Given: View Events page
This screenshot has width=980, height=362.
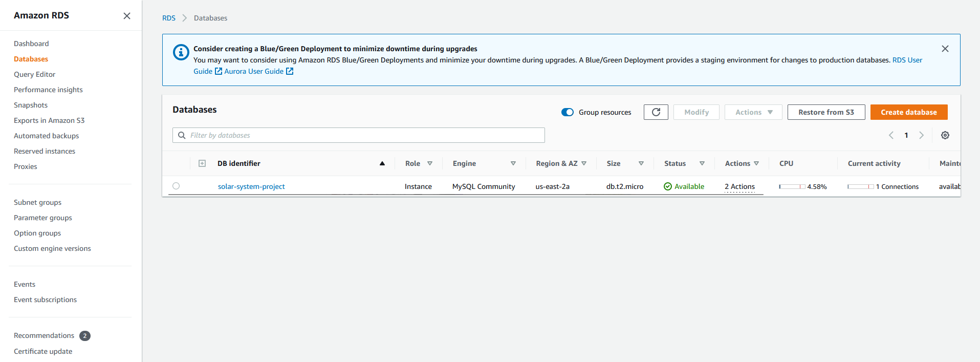Looking at the screenshot, I should (x=25, y=284).
